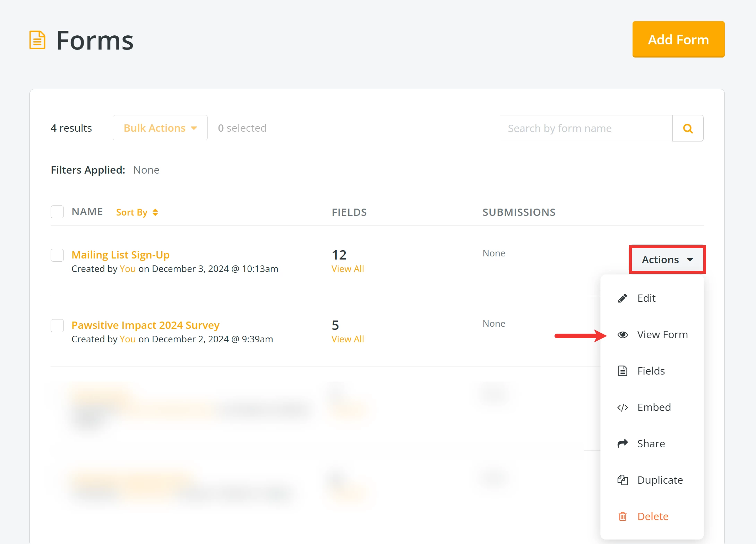This screenshot has width=756, height=544.
Task: Click the Fields document icon in menu
Action: 622,371
